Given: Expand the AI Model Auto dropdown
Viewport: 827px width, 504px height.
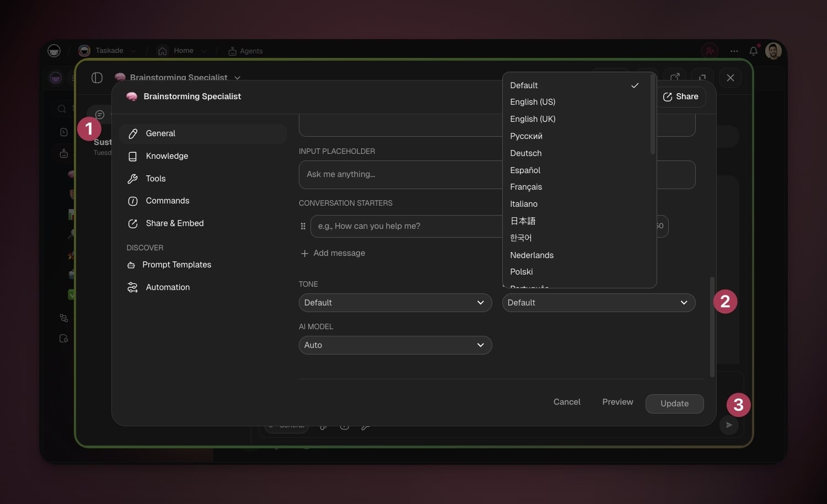Looking at the screenshot, I should click(x=395, y=345).
